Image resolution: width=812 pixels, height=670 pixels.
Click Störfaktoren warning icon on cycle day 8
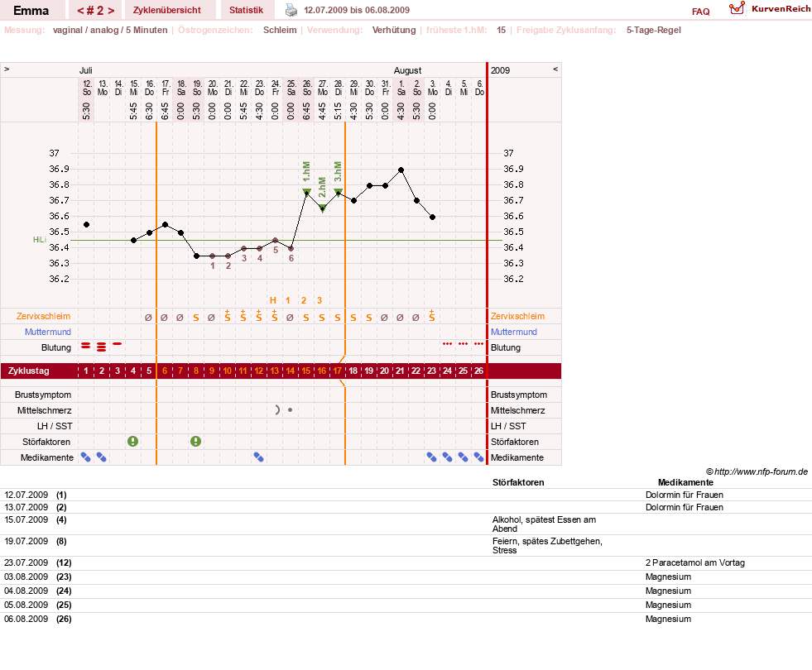pyautogui.click(x=195, y=442)
